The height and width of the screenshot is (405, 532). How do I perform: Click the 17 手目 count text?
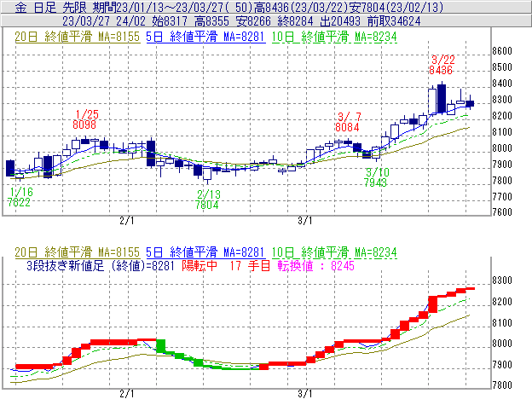250,265
